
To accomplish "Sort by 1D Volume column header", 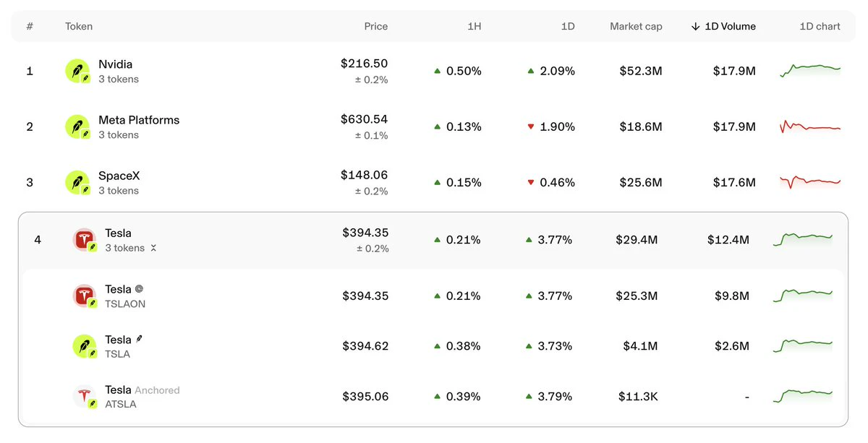I will tap(723, 26).
